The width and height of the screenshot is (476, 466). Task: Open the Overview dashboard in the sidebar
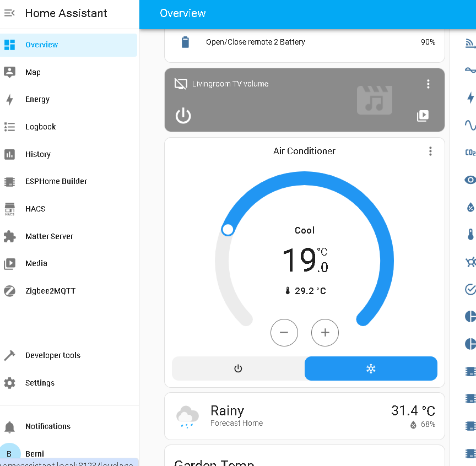pyautogui.click(x=69, y=45)
